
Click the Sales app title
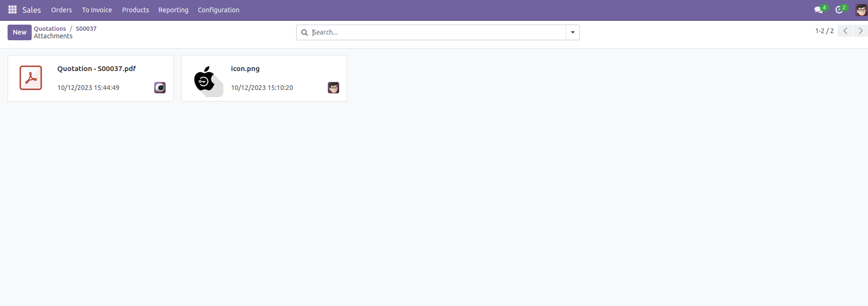[32, 10]
